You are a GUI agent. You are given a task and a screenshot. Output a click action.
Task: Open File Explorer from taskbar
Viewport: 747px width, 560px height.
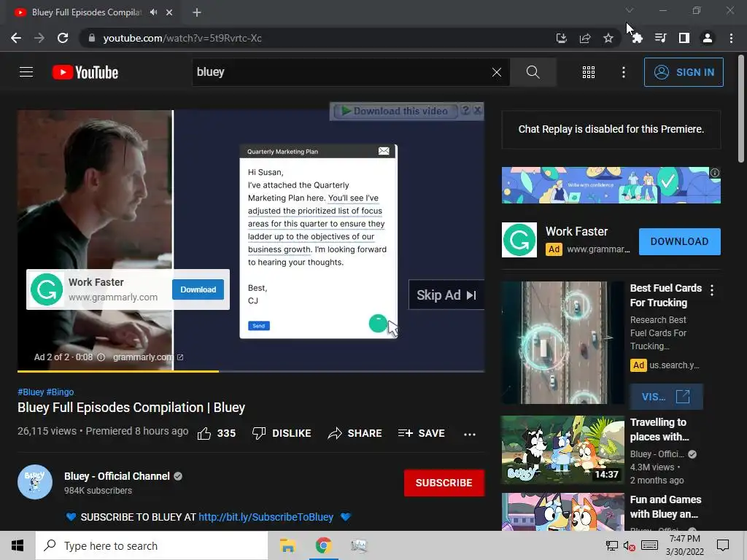tap(287, 545)
